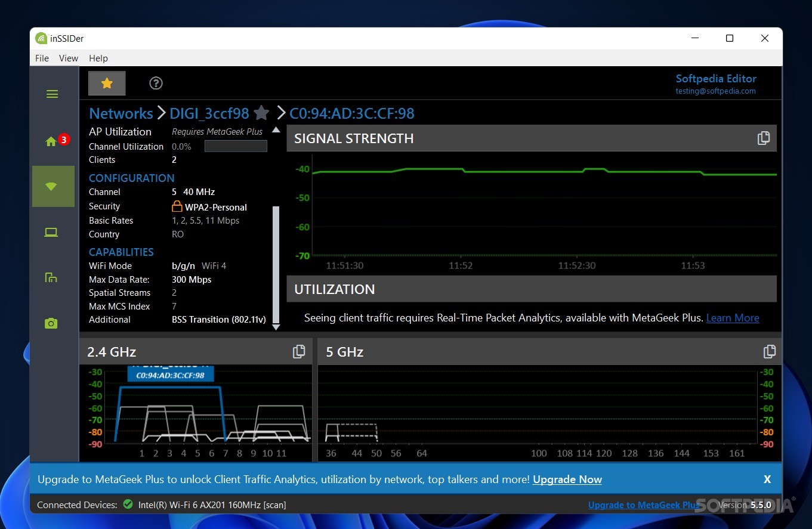Click the Clients count value row

click(174, 160)
